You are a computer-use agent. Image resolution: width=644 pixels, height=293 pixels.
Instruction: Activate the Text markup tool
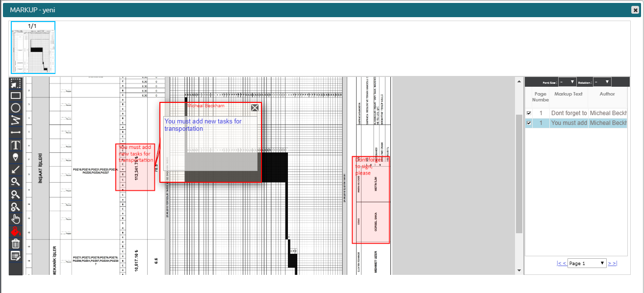[15, 145]
